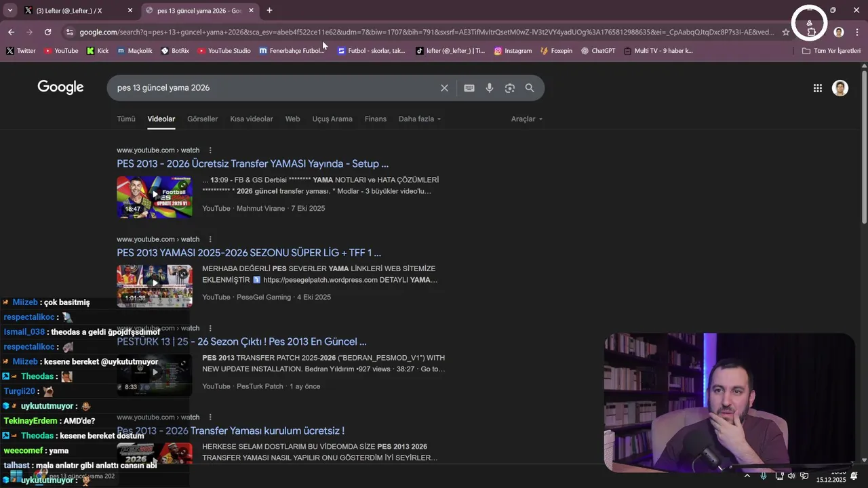Open options for SÜPER LİG + TFF result
868x488 pixels.
pos(210,239)
